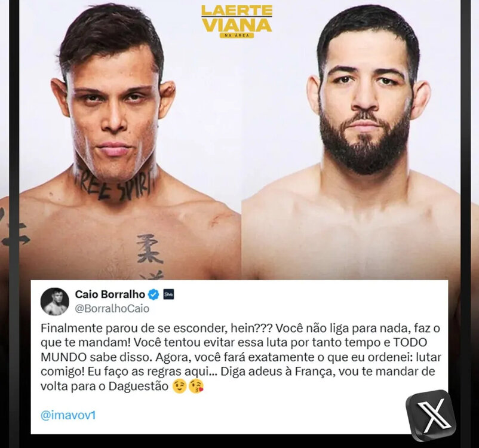Follow the @imavov1 mention link
The height and width of the screenshot is (448, 479).
(69, 416)
